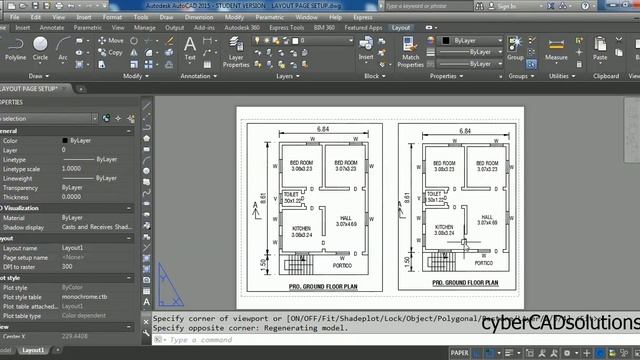This screenshot has width=640, height=360.
Task: Click the Plot style table monochrome.ctb value
Action: [84, 297]
